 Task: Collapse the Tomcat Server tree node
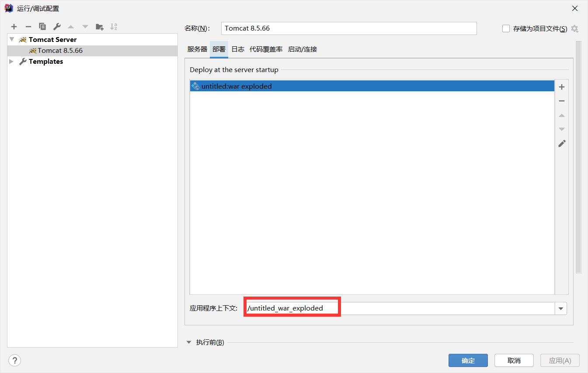pos(12,39)
